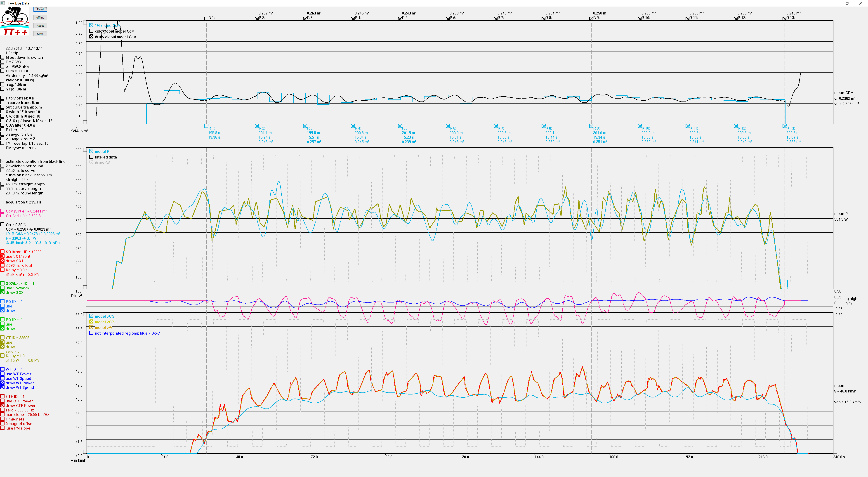Toggle the model vW checkbox
The height and width of the screenshot is (477, 868).
[x=91, y=327]
